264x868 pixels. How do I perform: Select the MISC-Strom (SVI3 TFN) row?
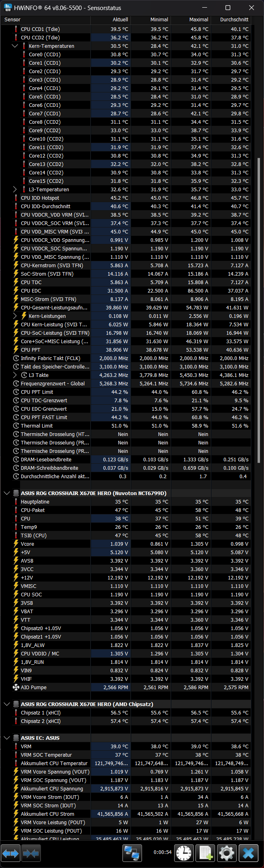tap(126, 299)
